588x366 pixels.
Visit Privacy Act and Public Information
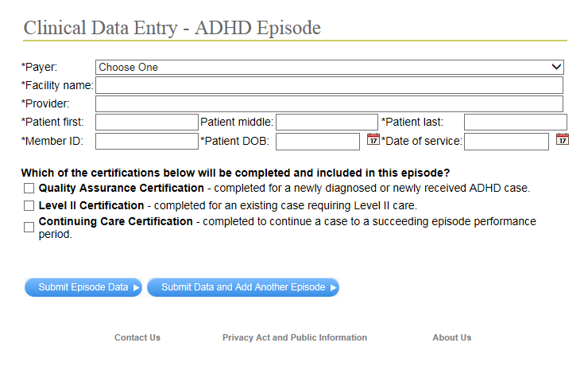(295, 337)
